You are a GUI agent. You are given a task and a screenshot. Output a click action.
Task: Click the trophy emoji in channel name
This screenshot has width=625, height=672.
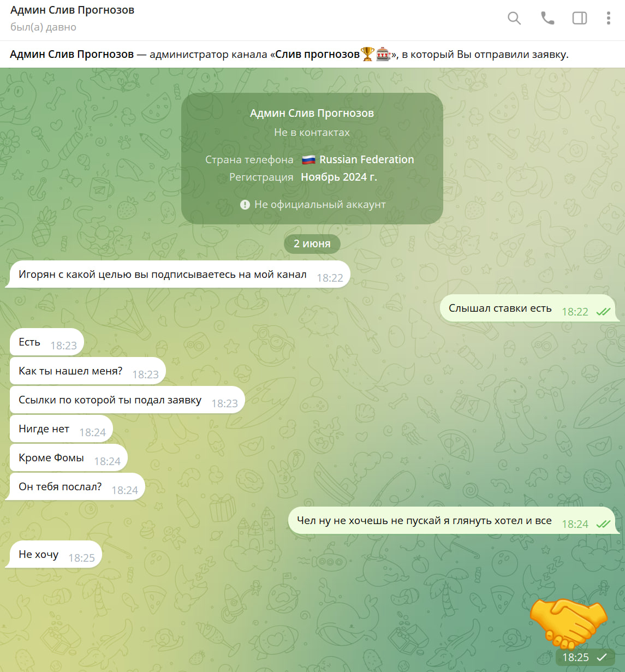pyautogui.click(x=368, y=54)
